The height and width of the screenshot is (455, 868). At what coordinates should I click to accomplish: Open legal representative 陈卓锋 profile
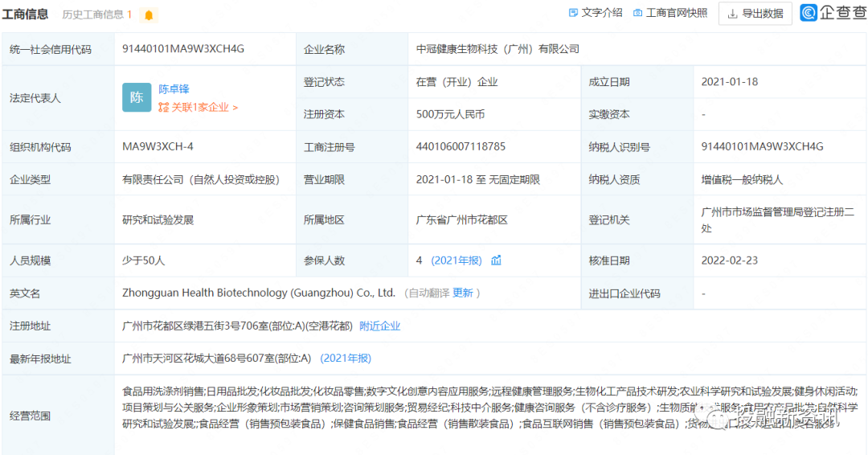(x=174, y=89)
